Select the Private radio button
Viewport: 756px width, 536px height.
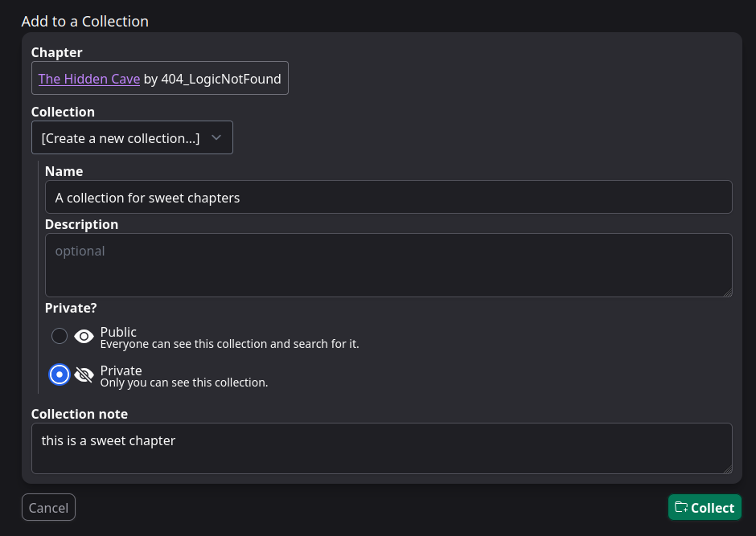pos(60,374)
